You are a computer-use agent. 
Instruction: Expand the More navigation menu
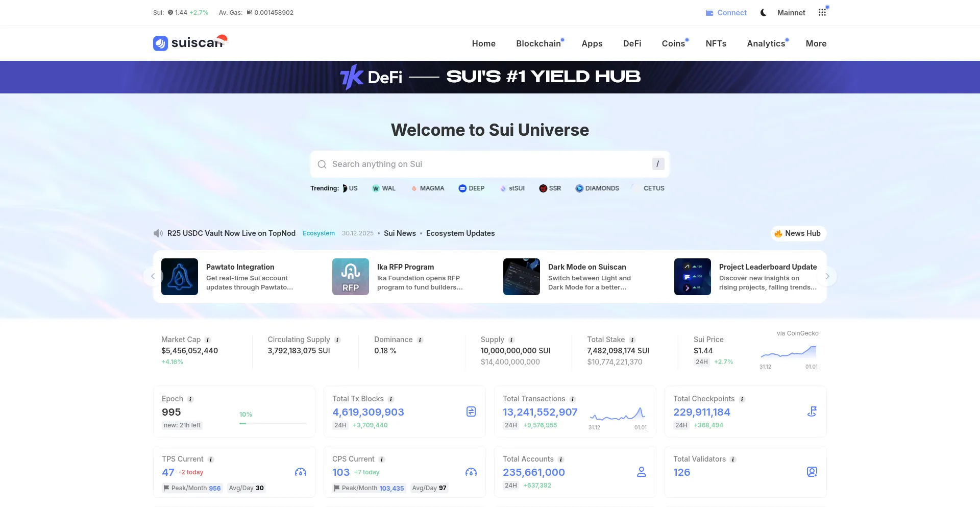pos(816,43)
